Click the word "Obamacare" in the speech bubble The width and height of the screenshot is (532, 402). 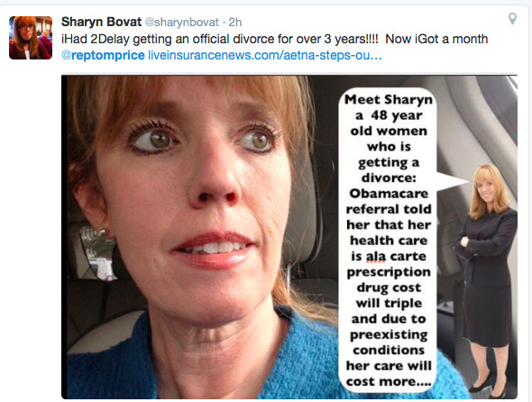[x=389, y=194]
